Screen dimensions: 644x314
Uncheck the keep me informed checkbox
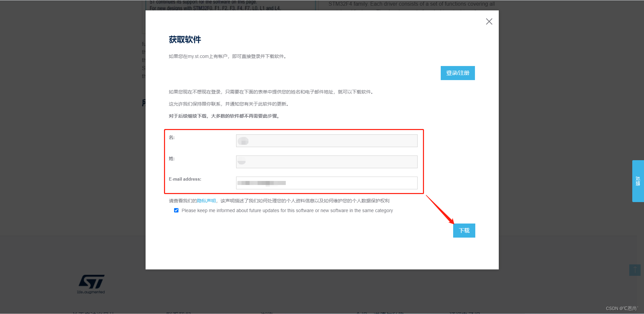[x=176, y=210]
